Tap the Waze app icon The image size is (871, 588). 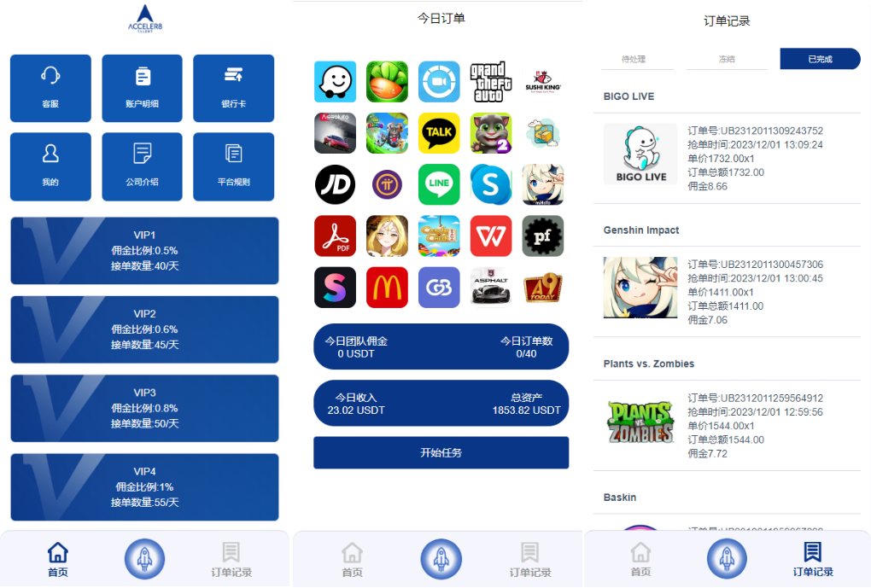pyautogui.click(x=335, y=82)
